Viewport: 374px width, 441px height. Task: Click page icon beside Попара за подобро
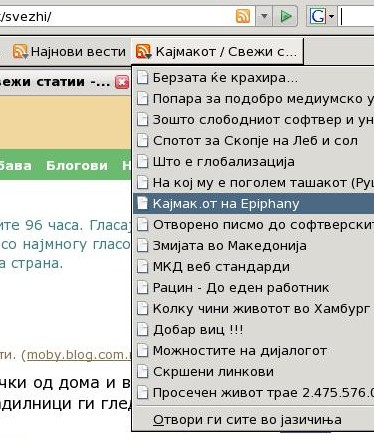(x=142, y=99)
